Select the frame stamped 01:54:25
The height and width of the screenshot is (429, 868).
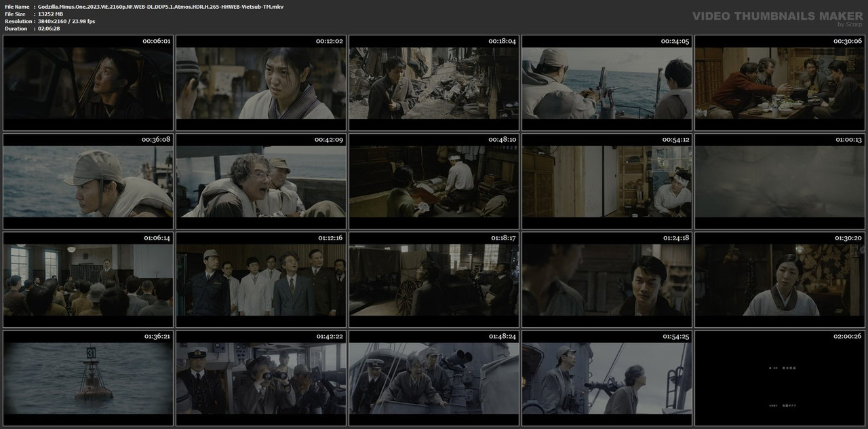pos(607,378)
